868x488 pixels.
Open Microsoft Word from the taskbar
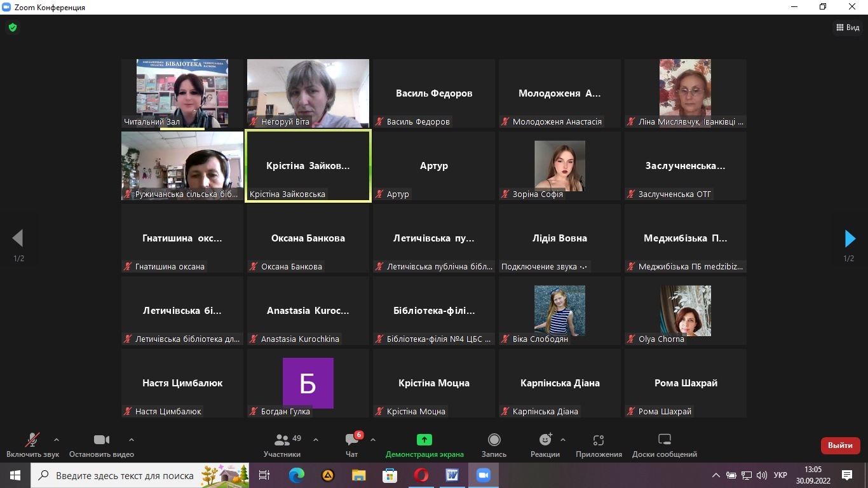click(x=452, y=475)
